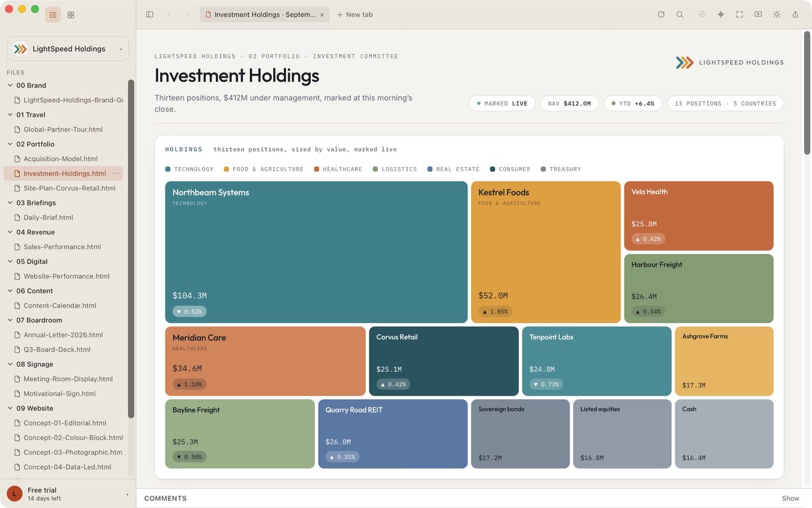This screenshot has height=508, width=812.
Task: Click the Kestrel Foods 1.85% change badge
Action: pyautogui.click(x=495, y=312)
